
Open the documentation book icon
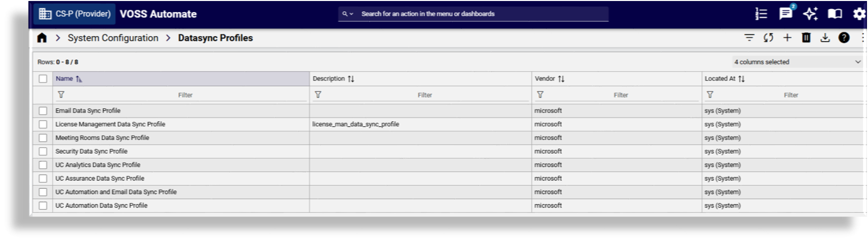tap(834, 14)
